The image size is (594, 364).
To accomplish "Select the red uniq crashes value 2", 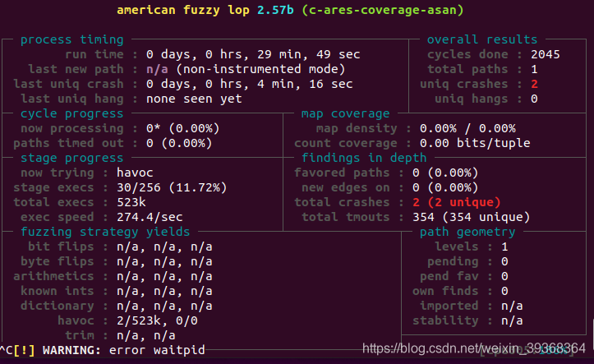I will click(534, 84).
